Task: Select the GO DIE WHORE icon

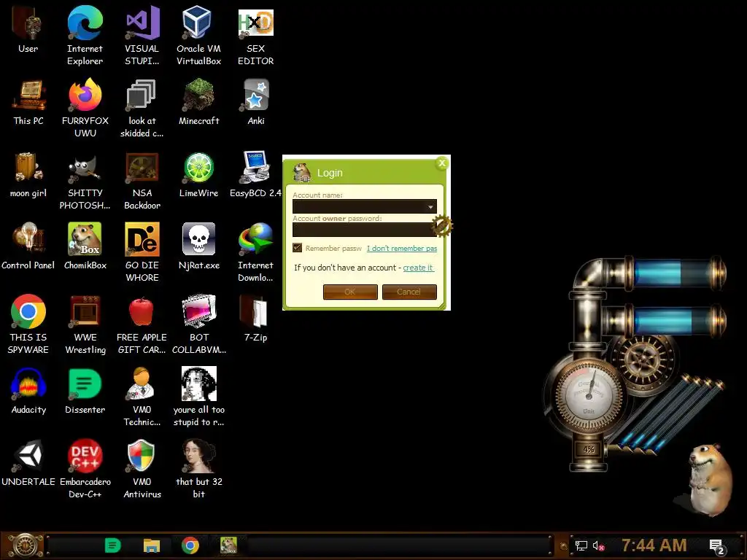Action: click(x=142, y=252)
